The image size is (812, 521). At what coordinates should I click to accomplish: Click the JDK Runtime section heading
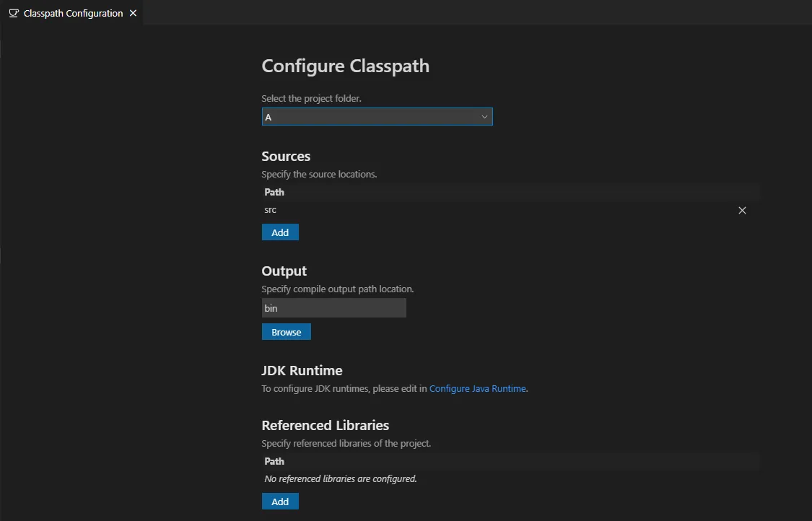[302, 371]
